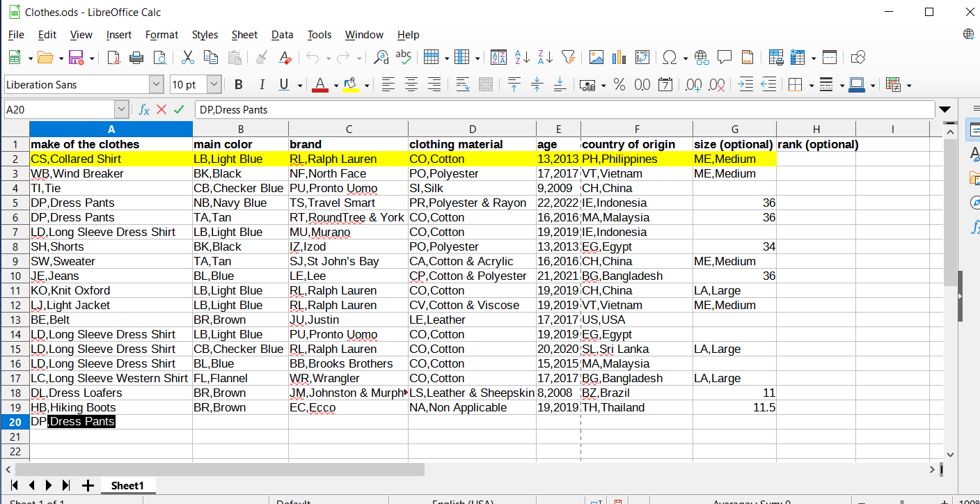The height and width of the screenshot is (504, 980).
Task: Open the Data menu
Action: [x=283, y=35]
